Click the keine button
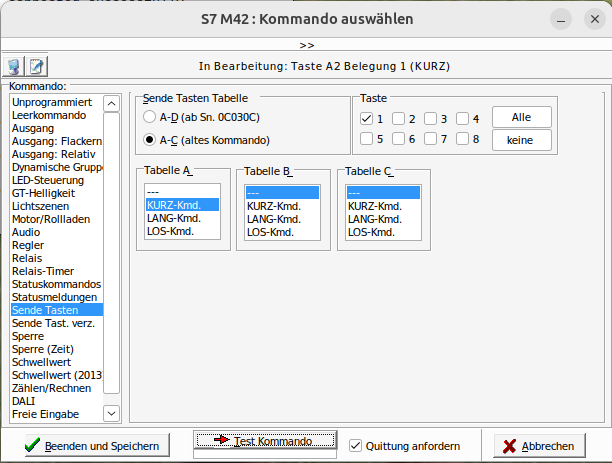This screenshot has height=463, width=612. [x=521, y=140]
